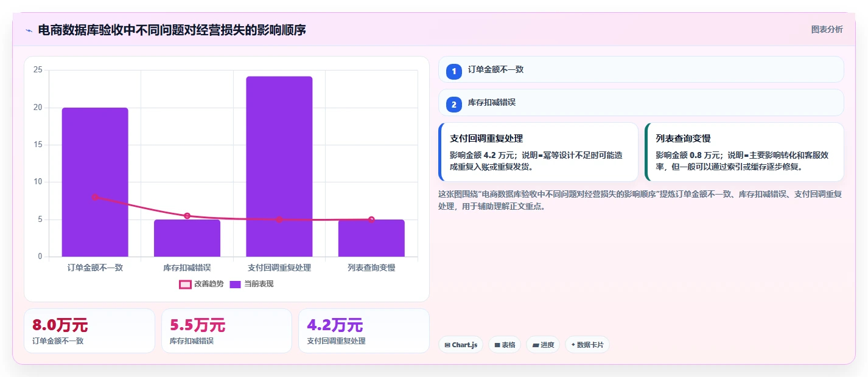Click the 表格 tag
868x377 pixels.
(505, 345)
